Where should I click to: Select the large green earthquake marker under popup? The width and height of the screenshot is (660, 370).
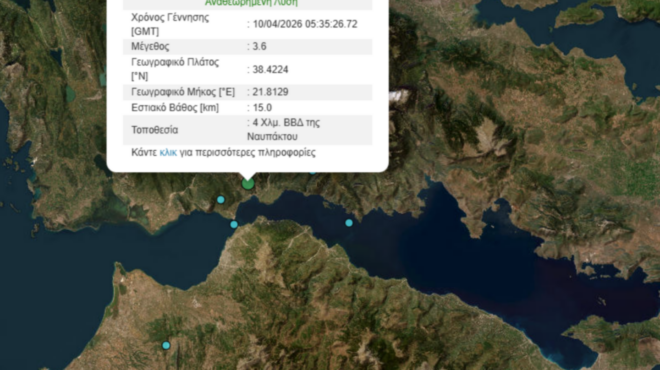(248, 183)
